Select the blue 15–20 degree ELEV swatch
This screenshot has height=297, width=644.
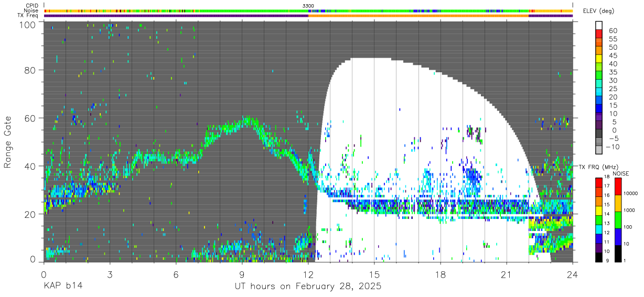pos(599,101)
